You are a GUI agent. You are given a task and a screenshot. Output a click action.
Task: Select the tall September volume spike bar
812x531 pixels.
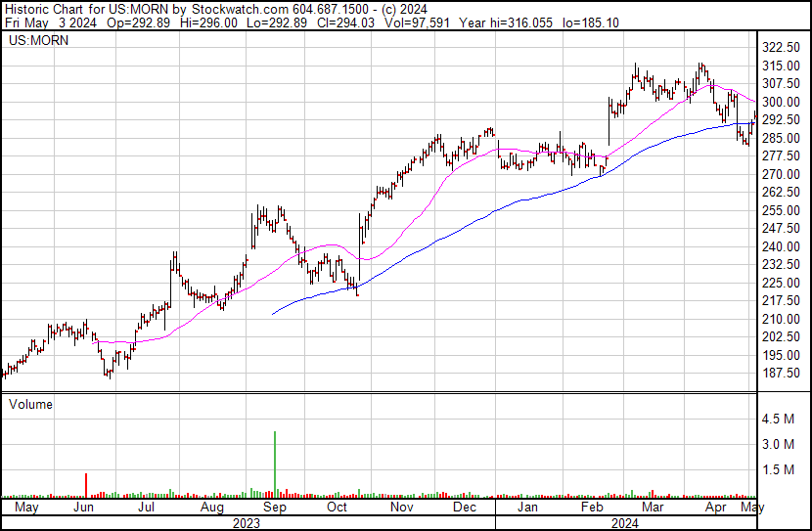275,463
